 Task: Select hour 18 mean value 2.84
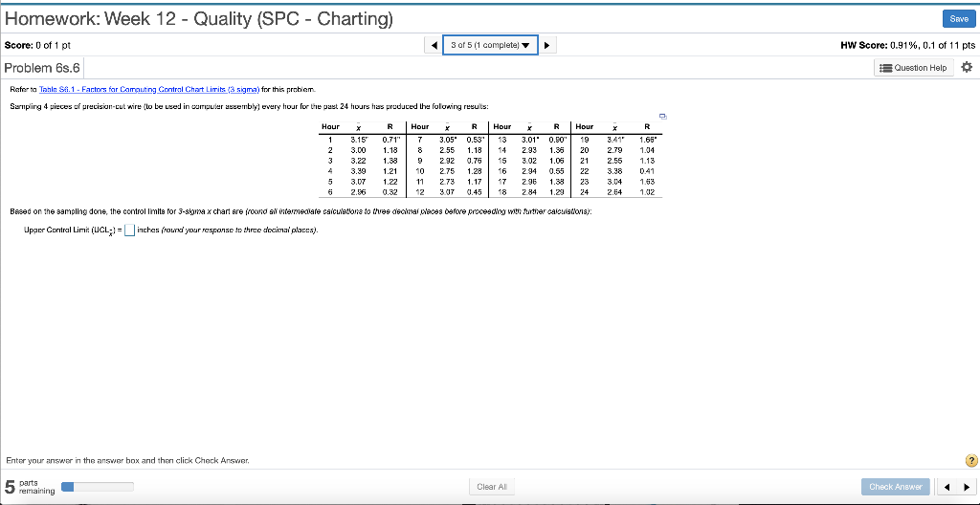tap(529, 192)
